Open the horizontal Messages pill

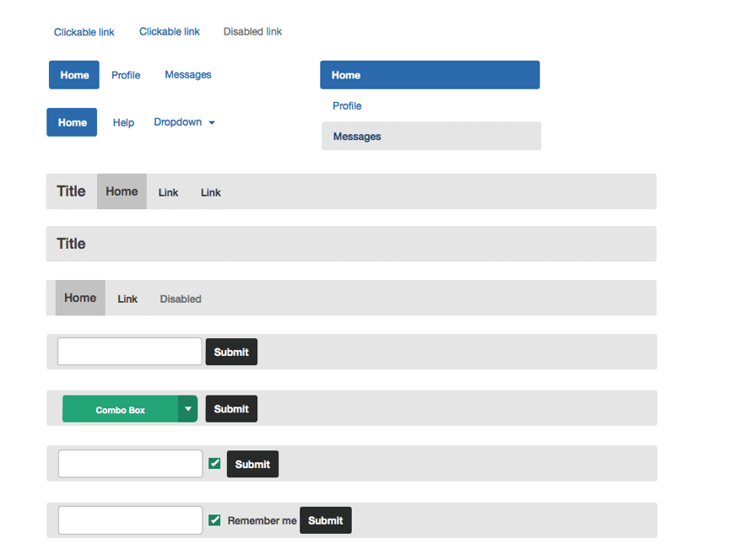click(x=187, y=75)
